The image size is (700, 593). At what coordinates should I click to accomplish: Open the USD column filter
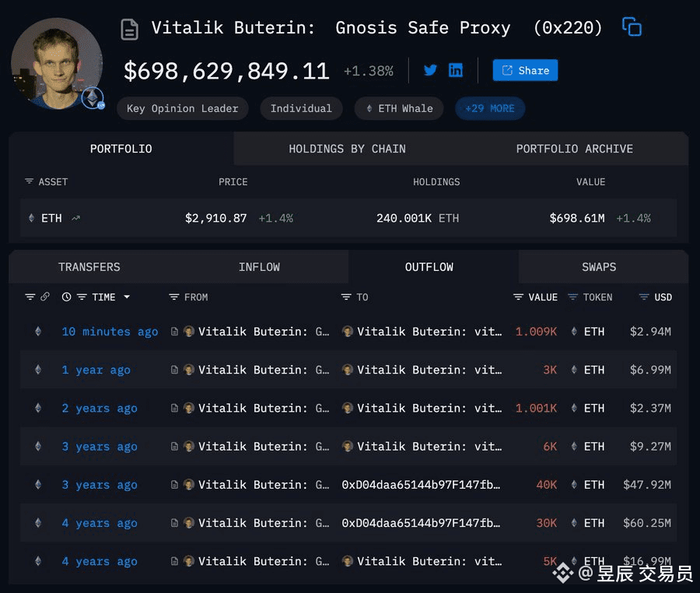(644, 297)
